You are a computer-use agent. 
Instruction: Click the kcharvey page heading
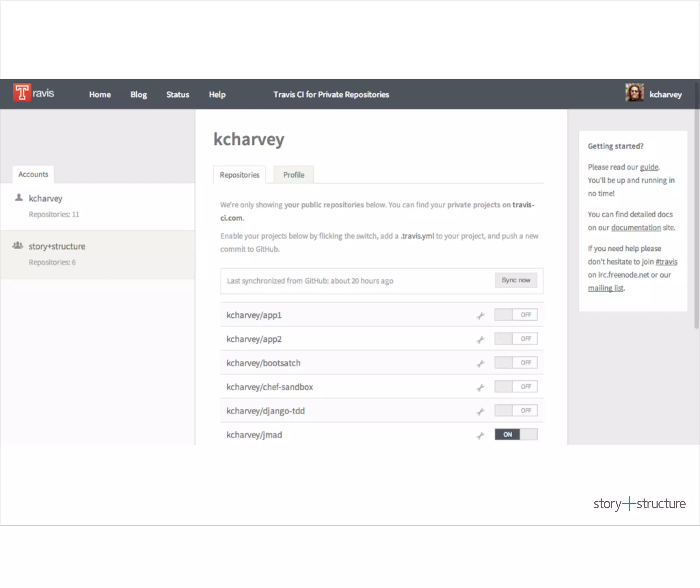pos(249,139)
